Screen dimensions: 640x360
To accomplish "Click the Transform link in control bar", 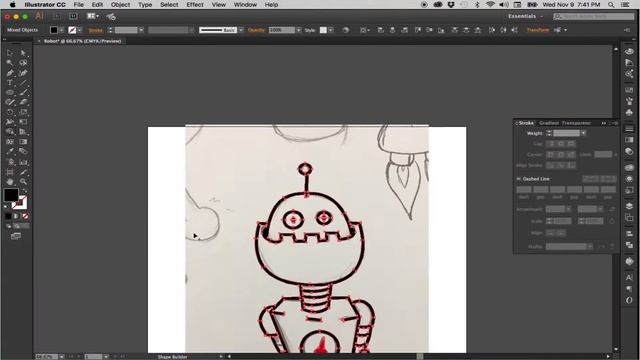I will tap(538, 30).
